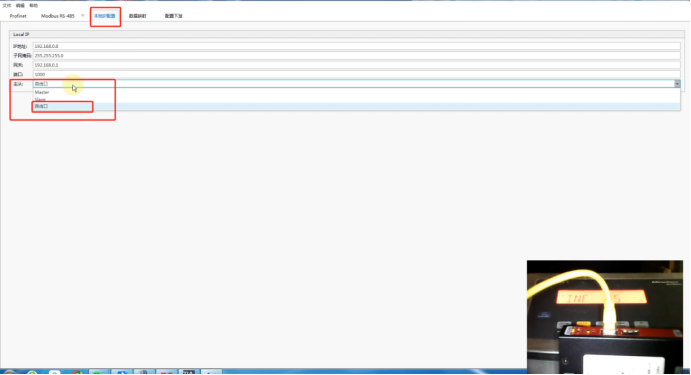Switch to the Modbus RS-485 tab
The image size is (691, 375).
click(58, 16)
